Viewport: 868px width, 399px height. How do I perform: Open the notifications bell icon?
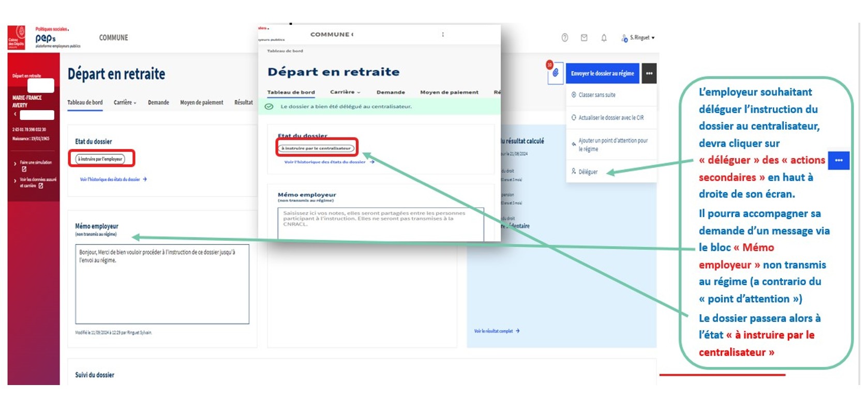(604, 38)
